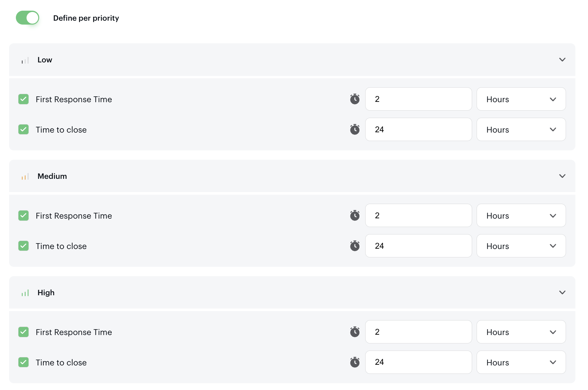Uncheck First Response Time under Low priority
This screenshot has width=588, height=390.
coord(24,99)
